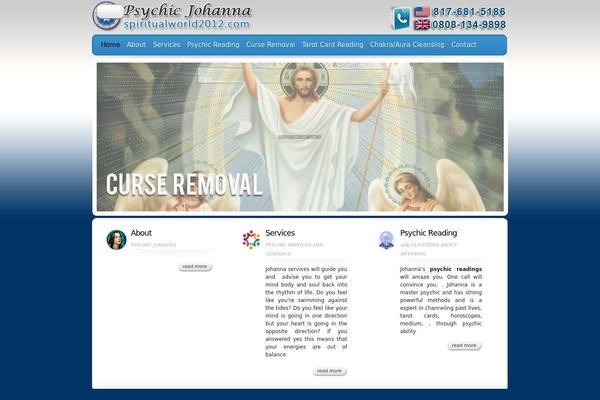Click the Curse Removal banner image
The image size is (600, 400).
tap(300, 137)
